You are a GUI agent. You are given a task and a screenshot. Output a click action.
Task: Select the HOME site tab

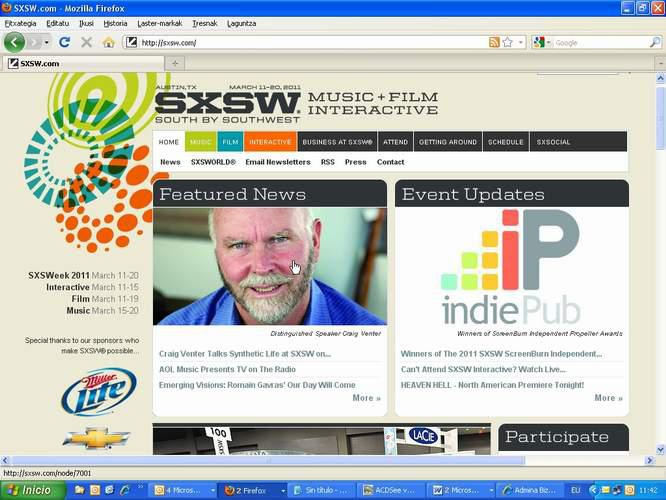(169, 142)
